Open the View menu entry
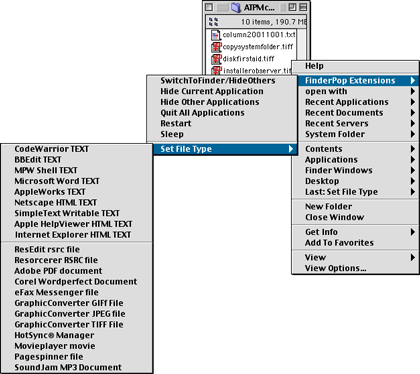Image resolution: width=420 pixels, height=374 pixels. 355,257
